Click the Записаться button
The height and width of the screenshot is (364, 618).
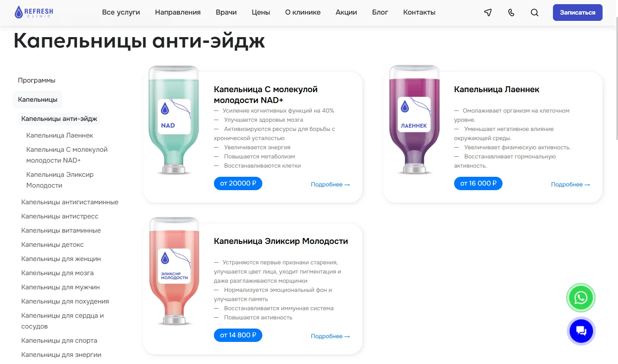point(578,13)
